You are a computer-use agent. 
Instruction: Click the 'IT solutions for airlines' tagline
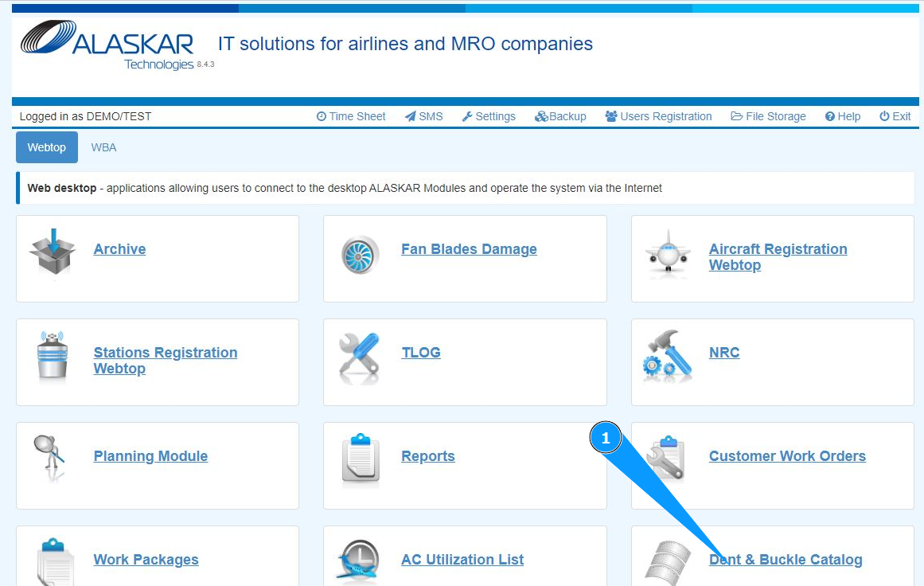[x=405, y=44]
